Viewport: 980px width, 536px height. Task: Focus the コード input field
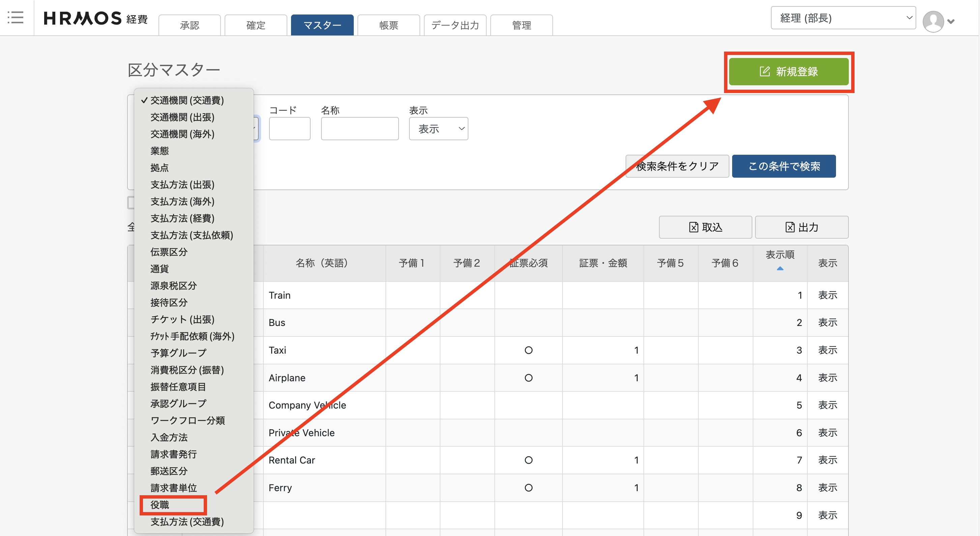pos(289,128)
